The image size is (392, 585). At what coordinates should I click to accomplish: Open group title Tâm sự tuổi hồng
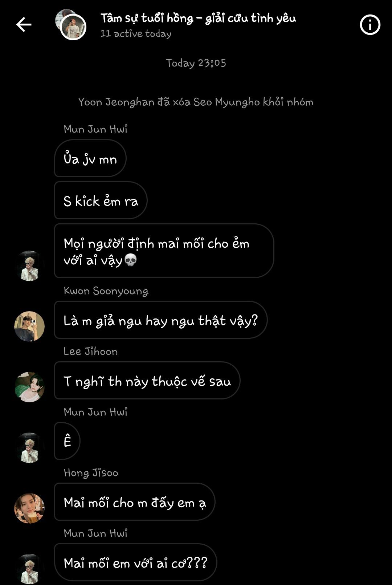(x=198, y=18)
